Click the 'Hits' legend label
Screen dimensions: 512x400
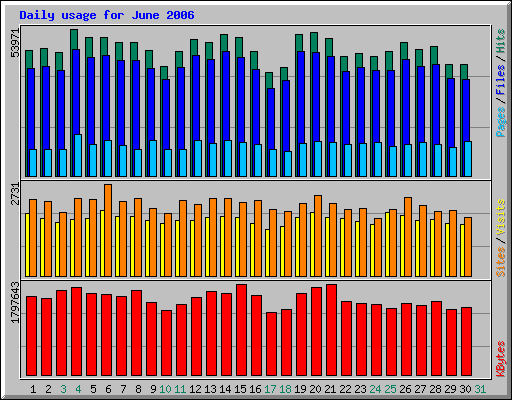point(501,41)
